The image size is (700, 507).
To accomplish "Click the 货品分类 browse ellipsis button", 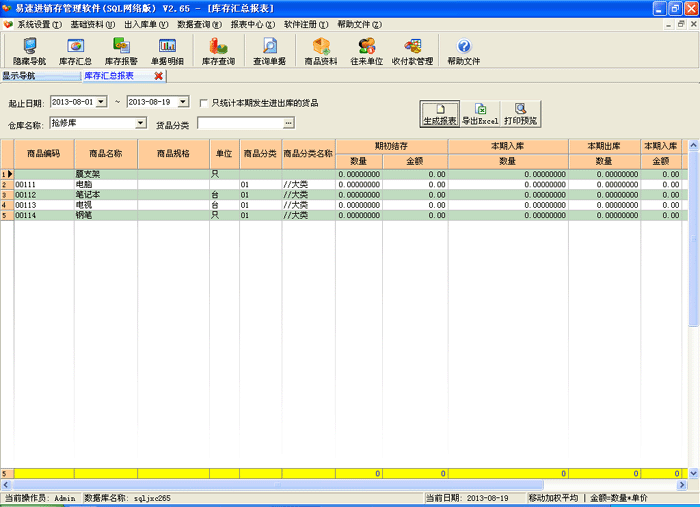I will pos(288,123).
